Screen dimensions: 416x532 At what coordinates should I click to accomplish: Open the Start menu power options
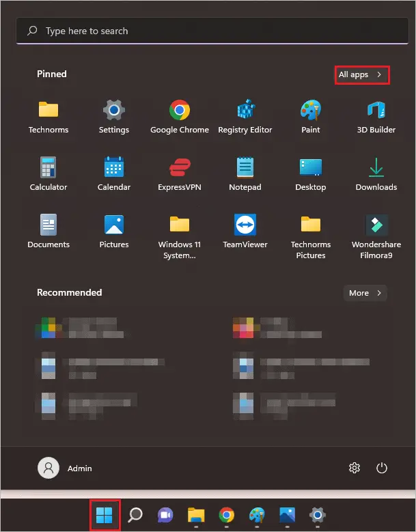(382, 468)
